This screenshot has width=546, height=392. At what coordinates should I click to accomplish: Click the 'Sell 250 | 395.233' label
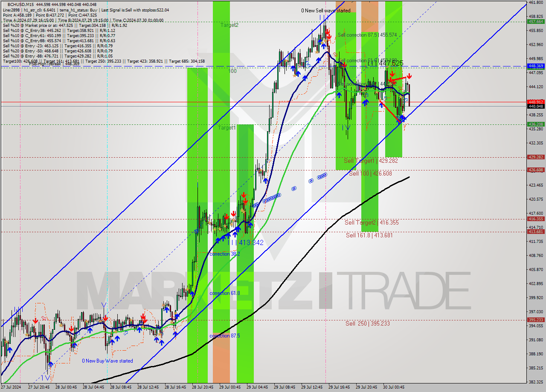(368, 323)
